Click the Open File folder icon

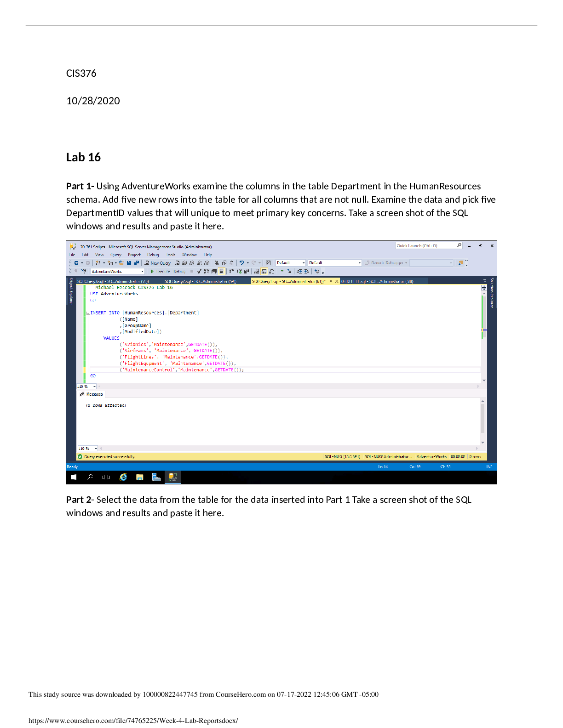(x=121, y=263)
